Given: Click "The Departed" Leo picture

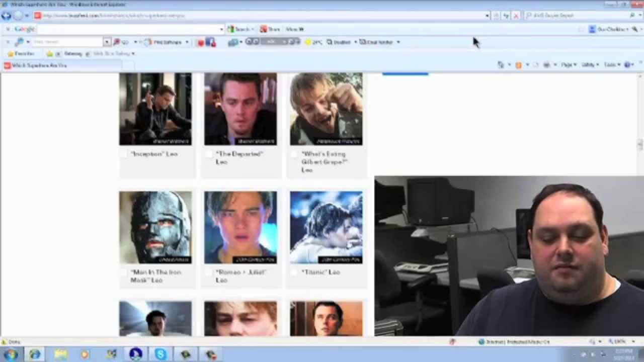Looking at the screenshot, I should (240, 109).
